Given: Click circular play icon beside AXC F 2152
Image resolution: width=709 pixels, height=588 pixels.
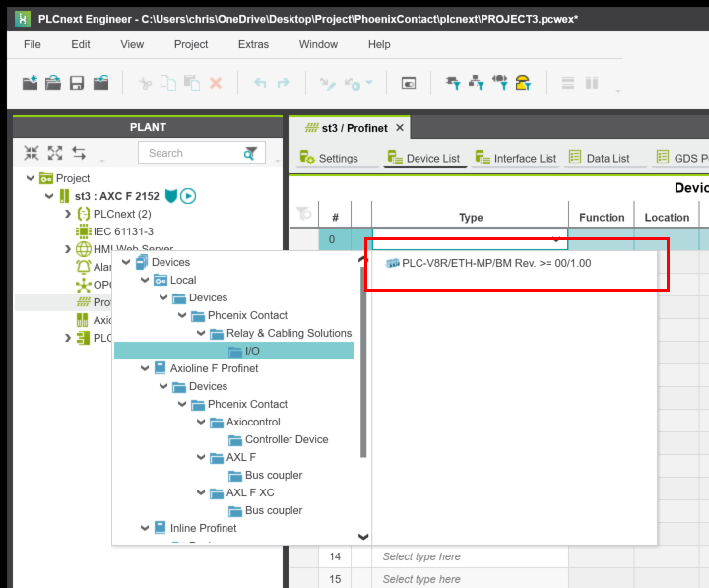Looking at the screenshot, I should point(188,196).
